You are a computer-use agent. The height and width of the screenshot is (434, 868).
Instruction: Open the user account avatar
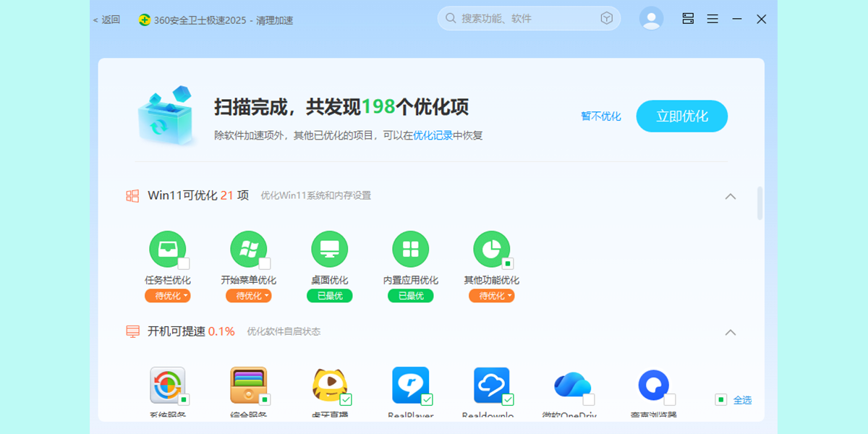click(x=651, y=19)
